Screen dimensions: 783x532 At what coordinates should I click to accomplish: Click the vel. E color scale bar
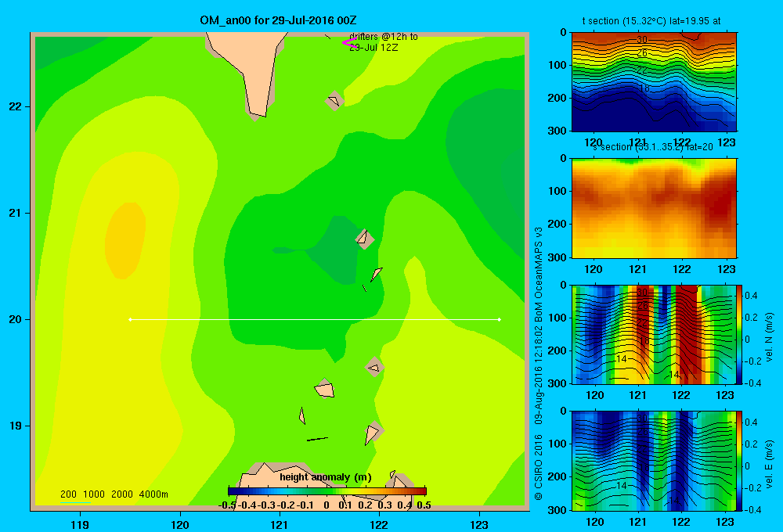pyautogui.click(x=740, y=461)
